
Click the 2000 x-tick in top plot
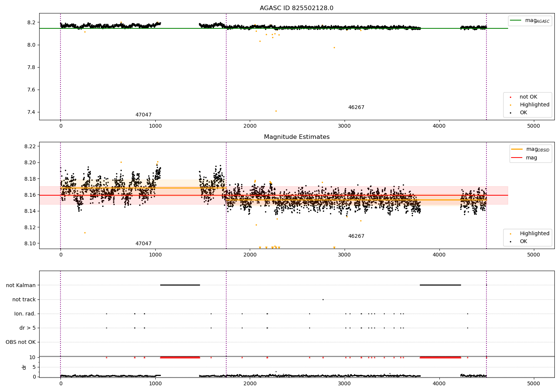tap(250, 126)
